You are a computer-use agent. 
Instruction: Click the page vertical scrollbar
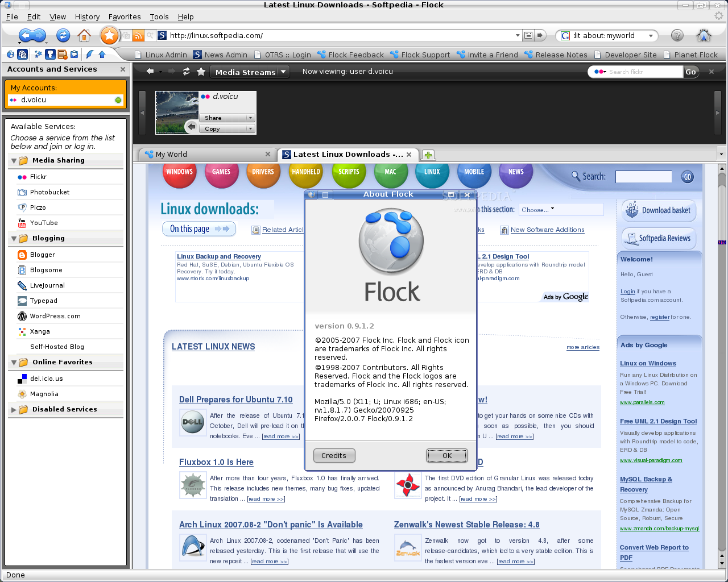click(x=722, y=366)
